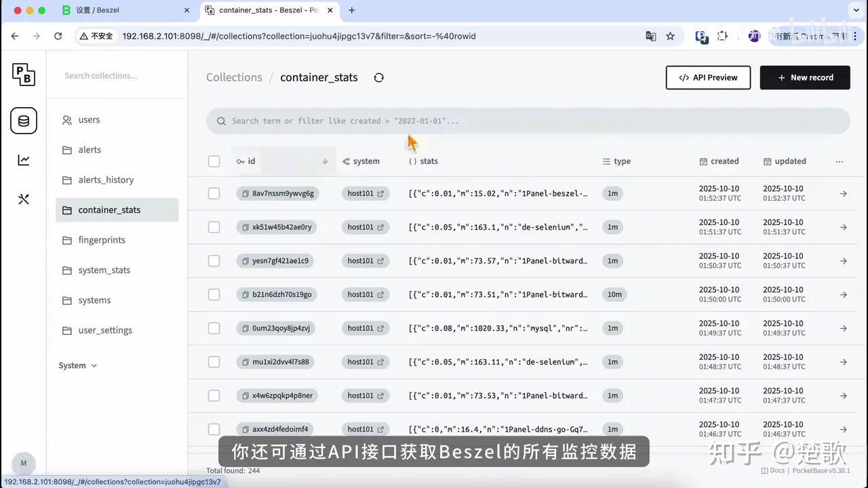
Task: Open record 0um23qoy8jp4zvj with its arrow
Action: tap(844, 328)
